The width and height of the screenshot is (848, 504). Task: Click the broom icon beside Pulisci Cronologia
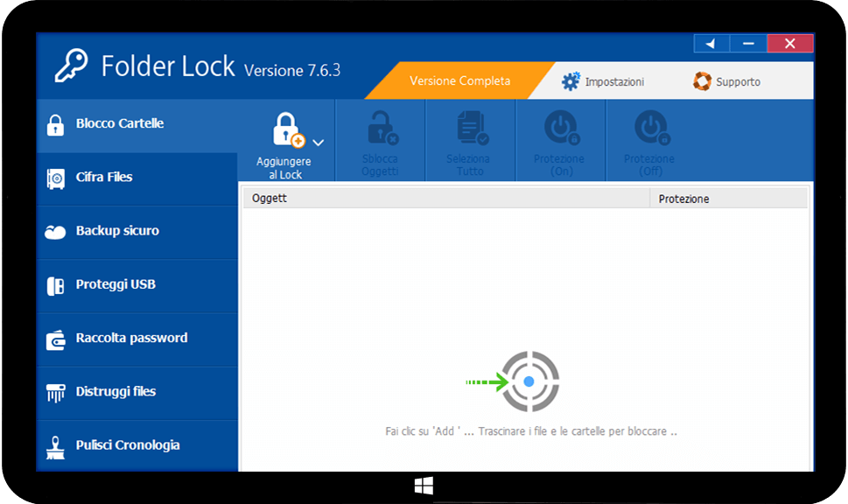pos(55,447)
